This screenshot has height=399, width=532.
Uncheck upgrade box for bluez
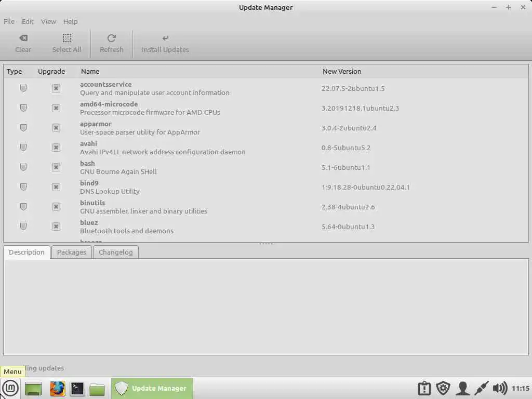coord(56,227)
